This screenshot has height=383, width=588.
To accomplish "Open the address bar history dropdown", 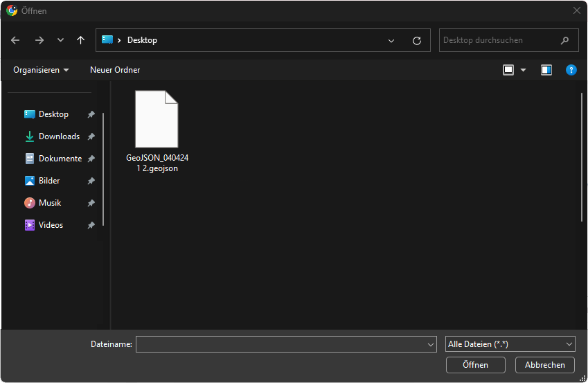I will coord(391,40).
